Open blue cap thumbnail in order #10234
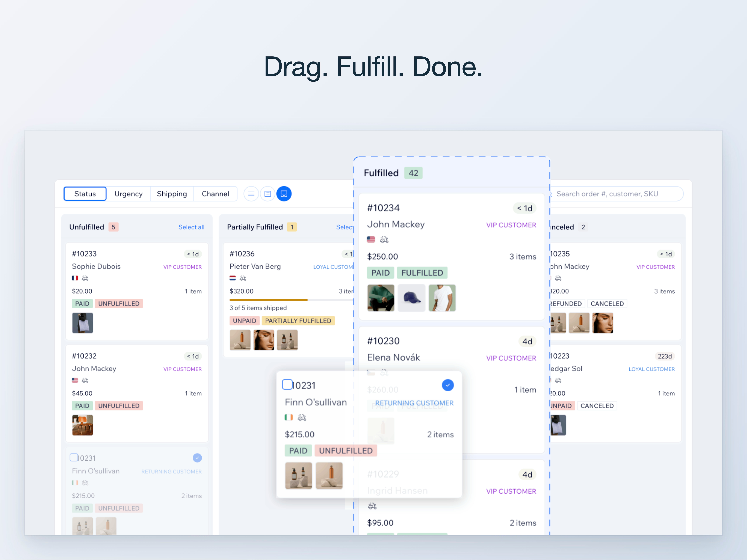This screenshot has width=747, height=560. click(411, 298)
